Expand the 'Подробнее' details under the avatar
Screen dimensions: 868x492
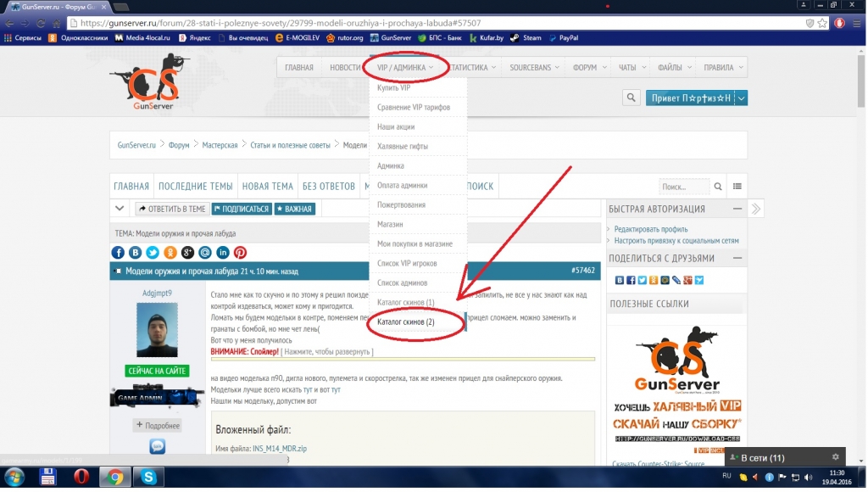point(157,425)
